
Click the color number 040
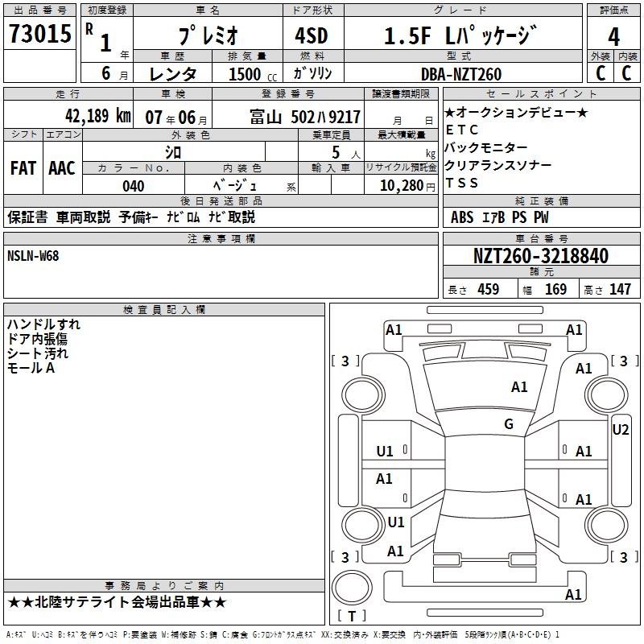click(x=134, y=186)
